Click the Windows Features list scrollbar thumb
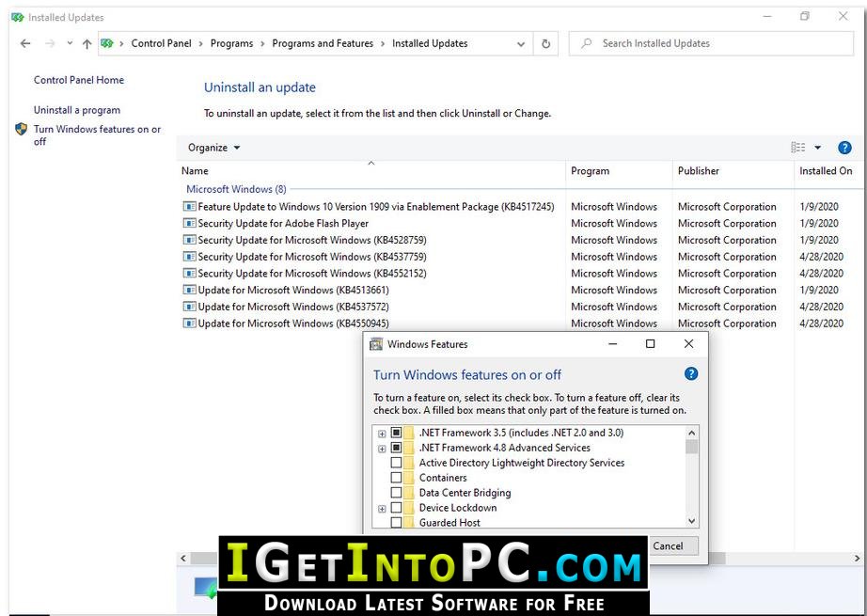867x616 pixels. pos(691,447)
